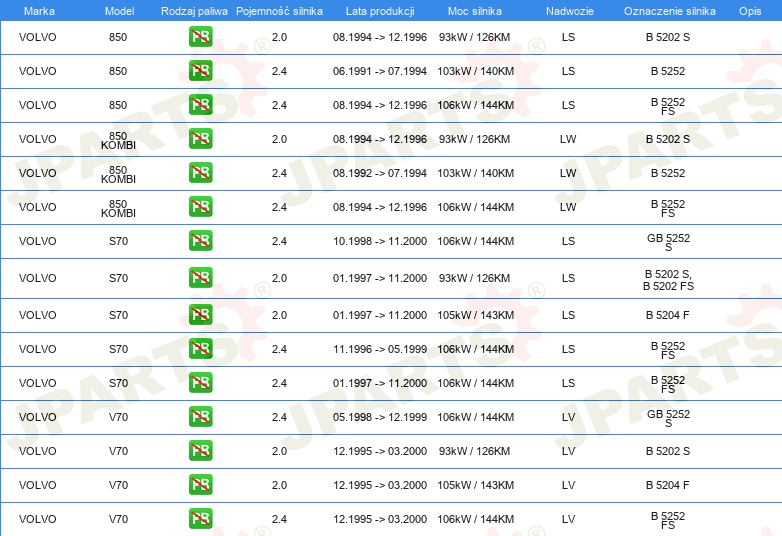Click fuel icon in row dated 11.1996 -> 05.1999
Image resolution: width=782 pixels, height=536 pixels.
pyautogui.click(x=200, y=349)
